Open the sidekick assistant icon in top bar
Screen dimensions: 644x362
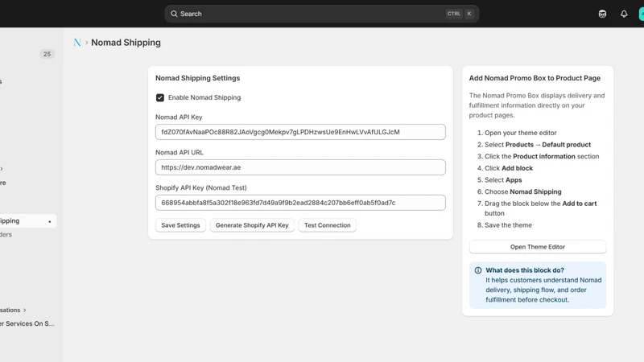[602, 14]
